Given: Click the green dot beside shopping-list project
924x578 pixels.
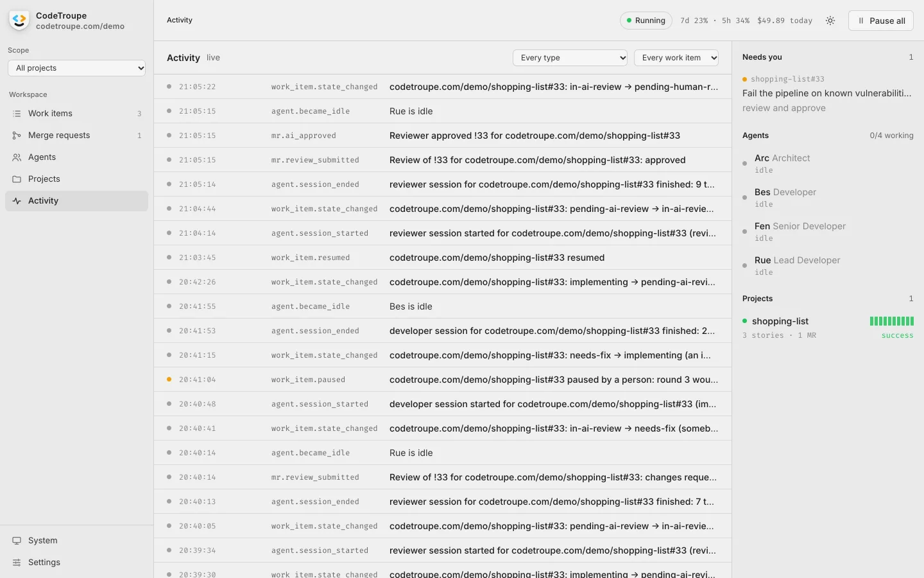Looking at the screenshot, I should [745, 320].
